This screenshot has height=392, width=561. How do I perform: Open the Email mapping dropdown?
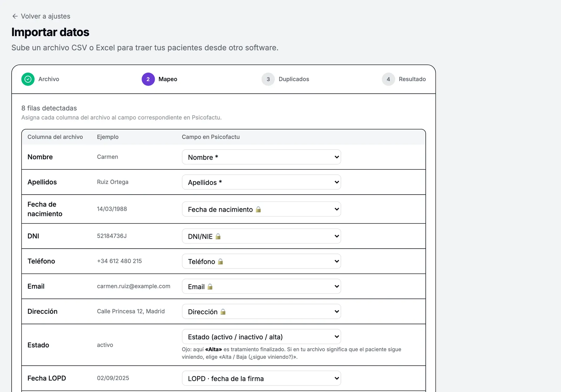click(261, 286)
